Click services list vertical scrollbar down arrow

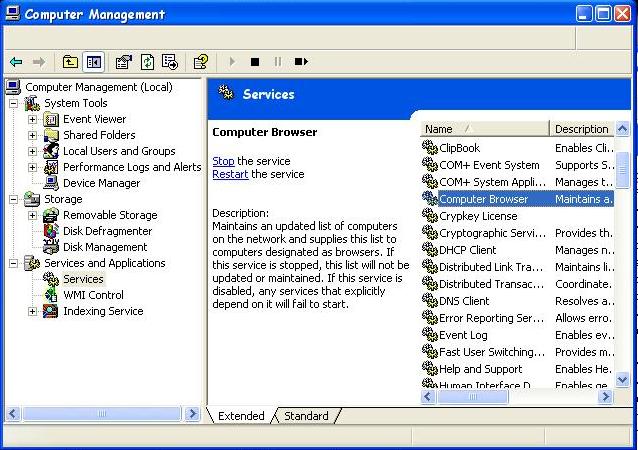(x=622, y=380)
